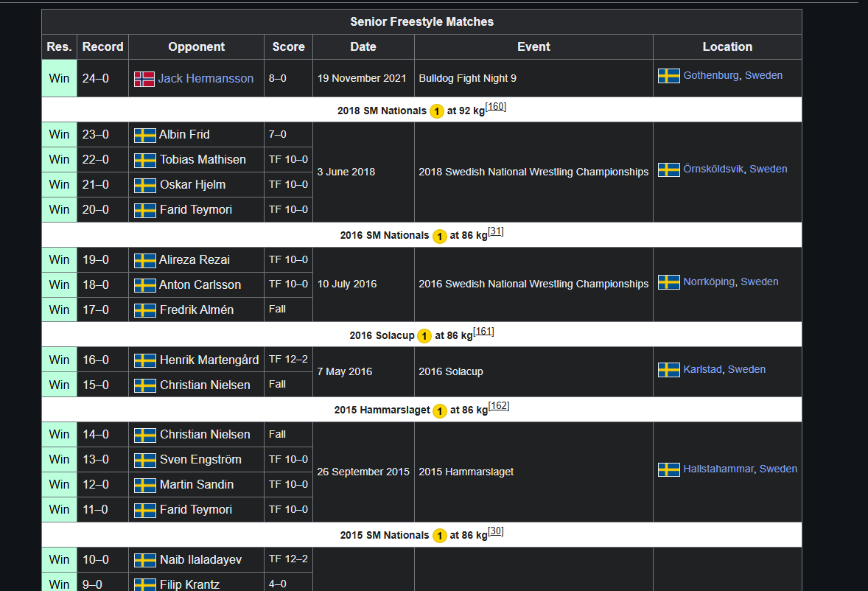Click the Norwegian flag beside Jack Hermansson
This screenshot has height=591, width=868.
point(144,79)
